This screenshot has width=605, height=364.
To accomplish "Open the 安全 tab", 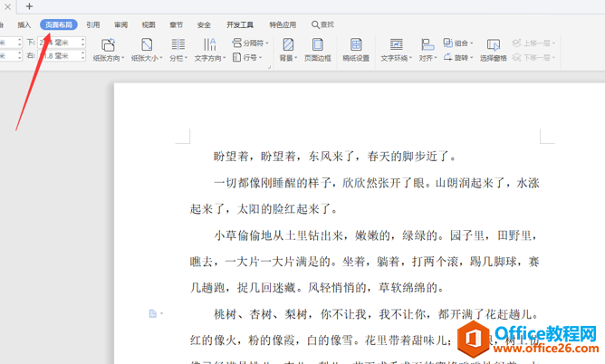I will coord(204,24).
